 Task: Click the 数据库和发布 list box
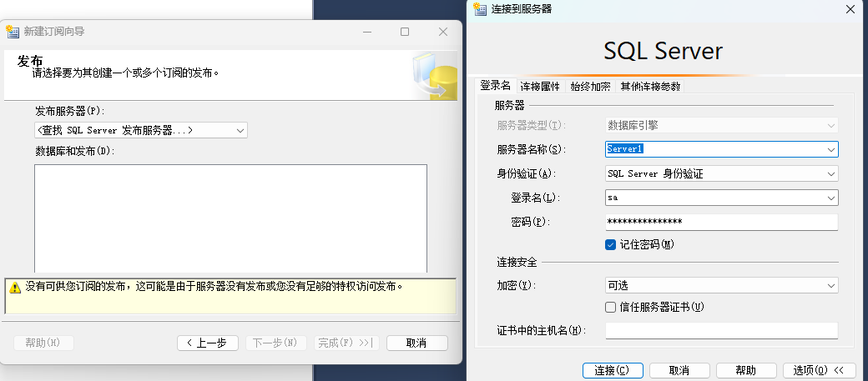pos(230,218)
